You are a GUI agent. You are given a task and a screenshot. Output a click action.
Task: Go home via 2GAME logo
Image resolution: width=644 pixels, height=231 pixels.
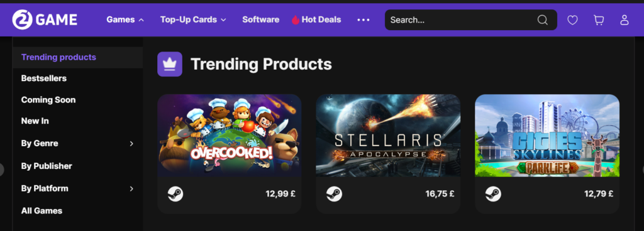click(45, 19)
